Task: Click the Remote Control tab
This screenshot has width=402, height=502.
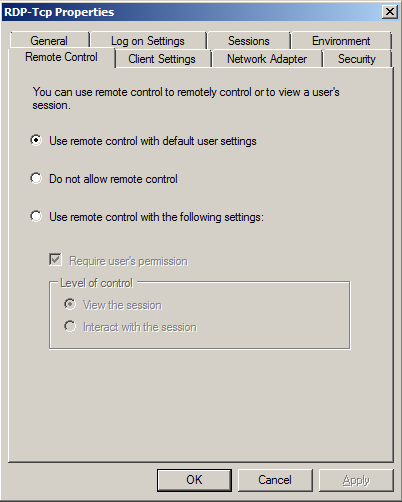Action: tap(62, 57)
